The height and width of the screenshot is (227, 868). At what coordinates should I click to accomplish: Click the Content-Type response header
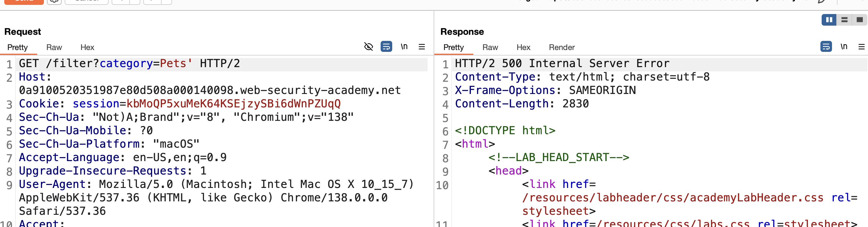(x=582, y=77)
